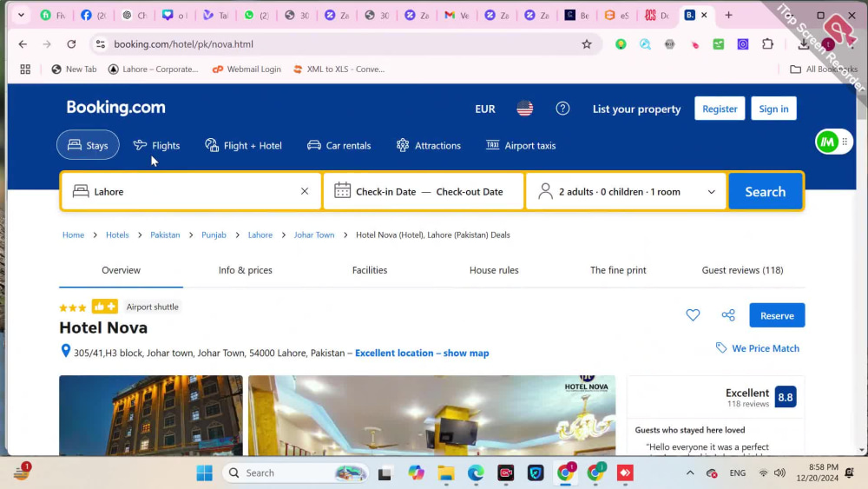Select the Overview tab

(121, 270)
